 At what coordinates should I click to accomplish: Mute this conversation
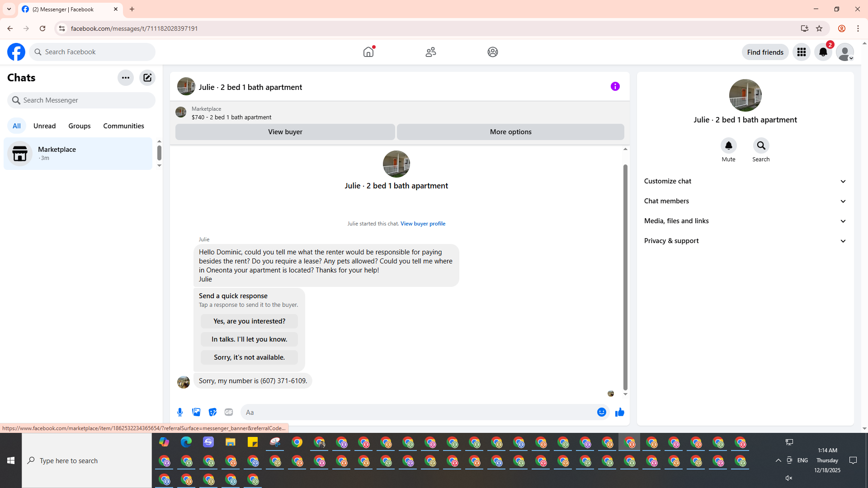point(728,146)
